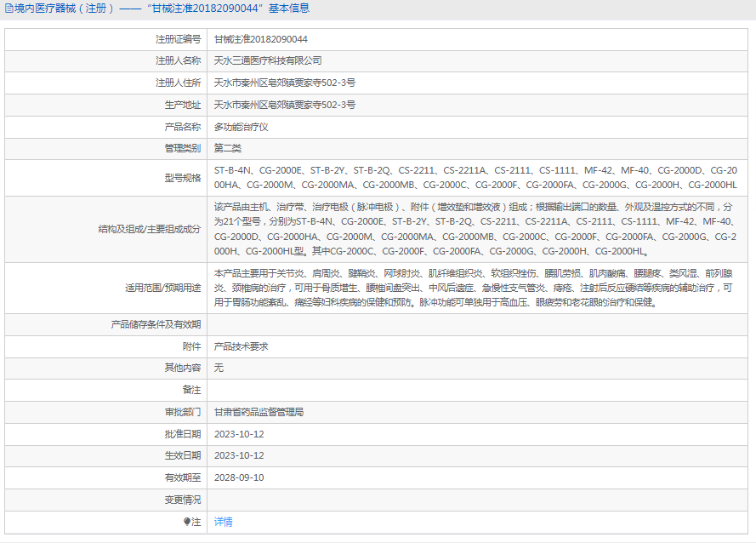The image size is (756, 543).
Task: Click the 附件 row label
Action: click(x=192, y=346)
